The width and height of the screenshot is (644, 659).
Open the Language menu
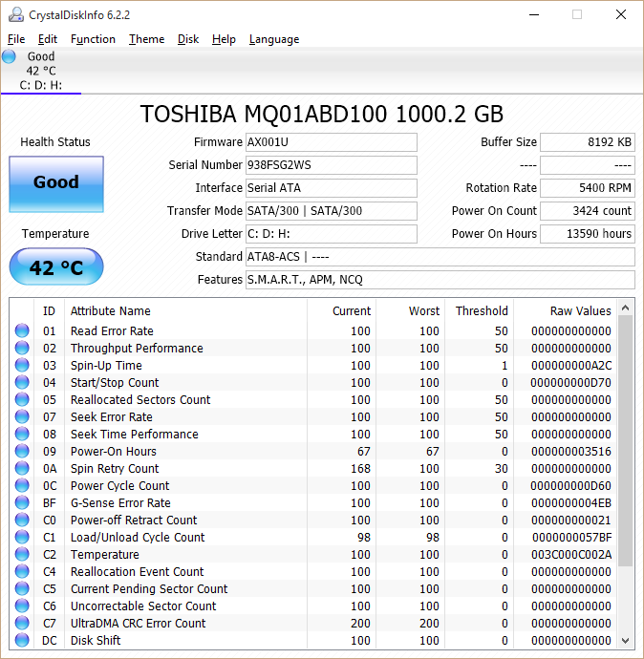click(x=274, y=39)
